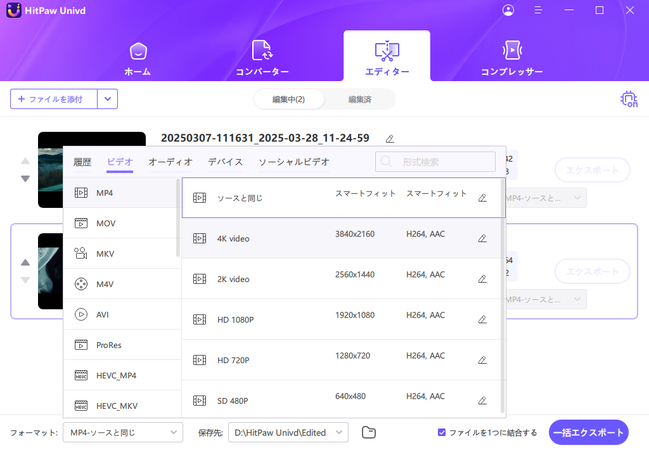Click the MKV camera icon in list
Image resolution: width=649 pixels, height=450 pixels.
(x=81, y=253)
